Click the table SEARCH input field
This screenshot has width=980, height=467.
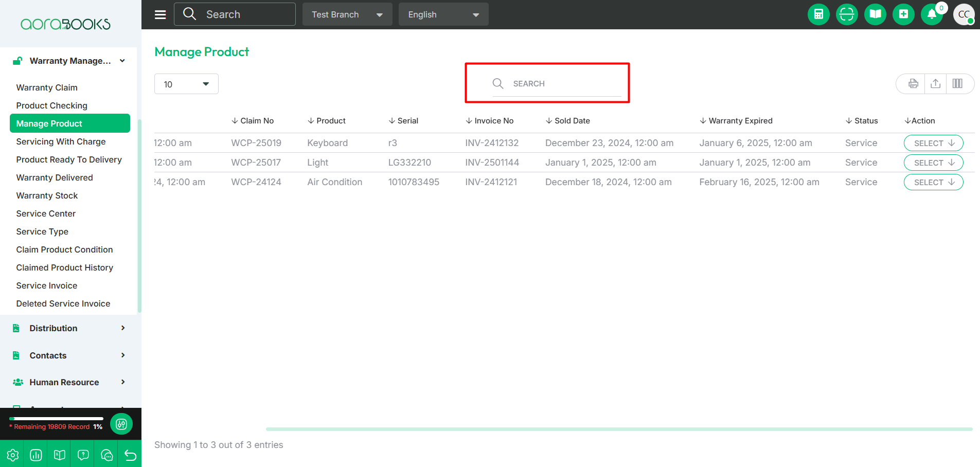tap(557, 83)
